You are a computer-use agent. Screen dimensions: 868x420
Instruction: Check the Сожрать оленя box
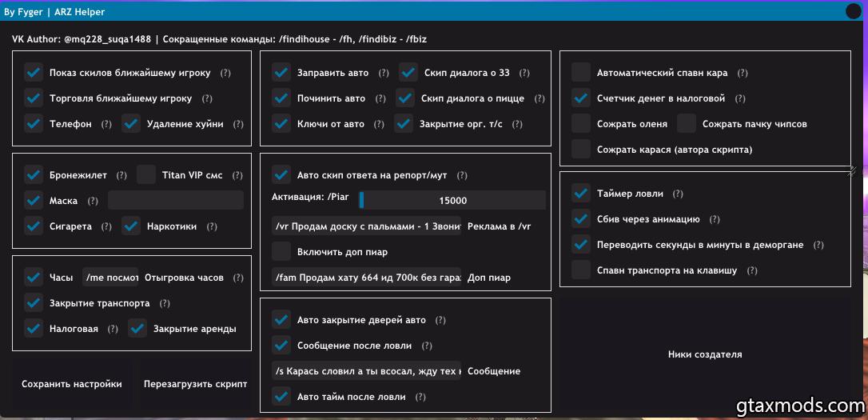581,124
